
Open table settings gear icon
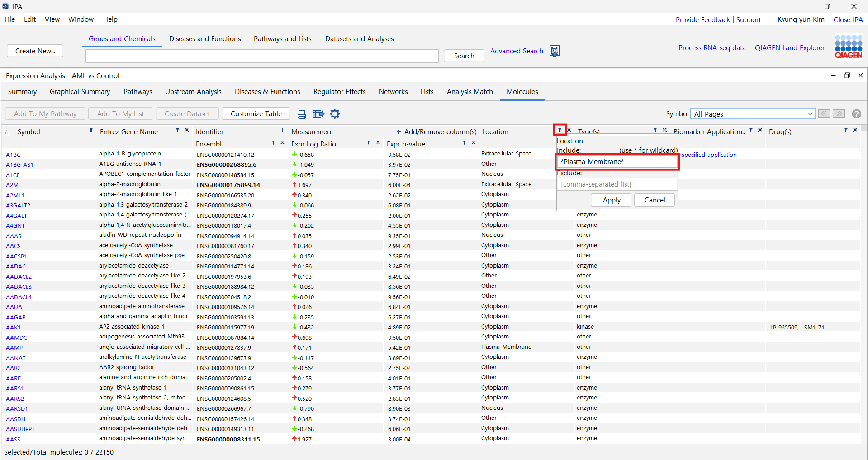coord(335,114)
